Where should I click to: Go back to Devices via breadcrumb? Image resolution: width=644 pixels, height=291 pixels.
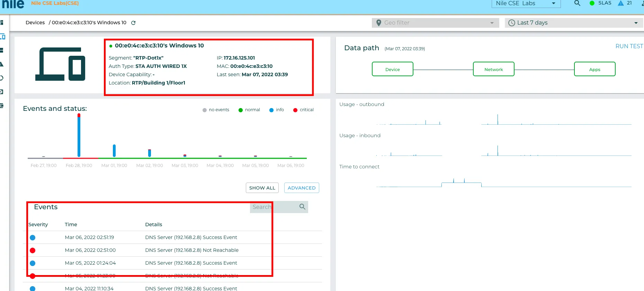[x=35, y=23]
